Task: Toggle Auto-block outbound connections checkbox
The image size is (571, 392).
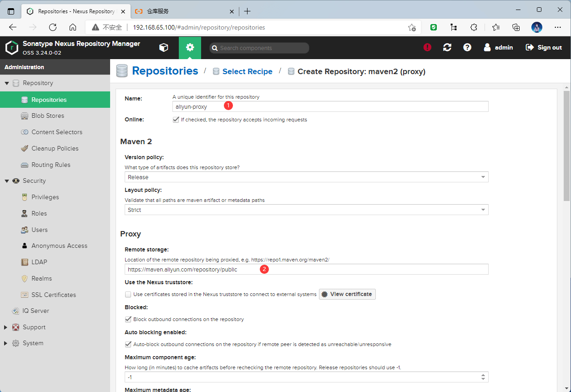Action: [x=128, y=344]
